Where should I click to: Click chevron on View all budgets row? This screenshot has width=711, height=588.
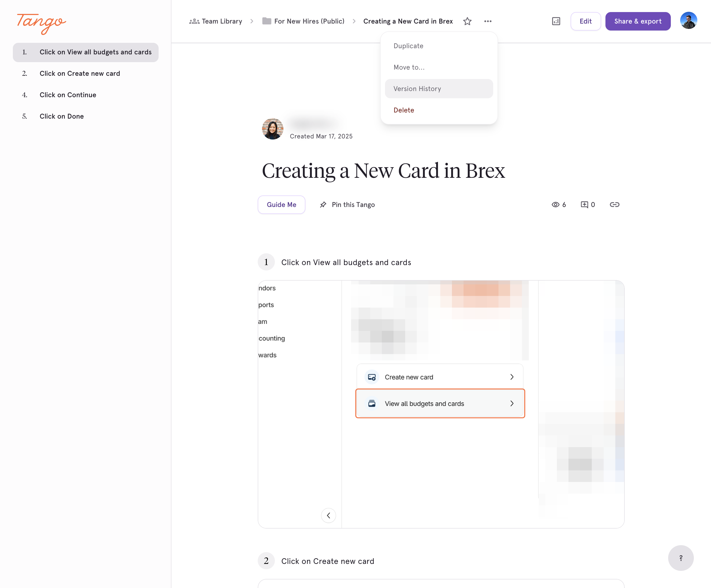click(512, 403)
